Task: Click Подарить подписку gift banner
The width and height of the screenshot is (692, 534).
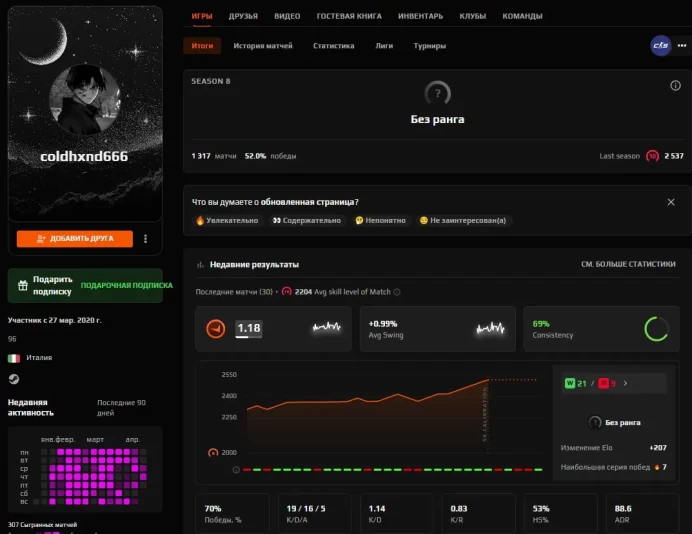Action: (85, 286)
